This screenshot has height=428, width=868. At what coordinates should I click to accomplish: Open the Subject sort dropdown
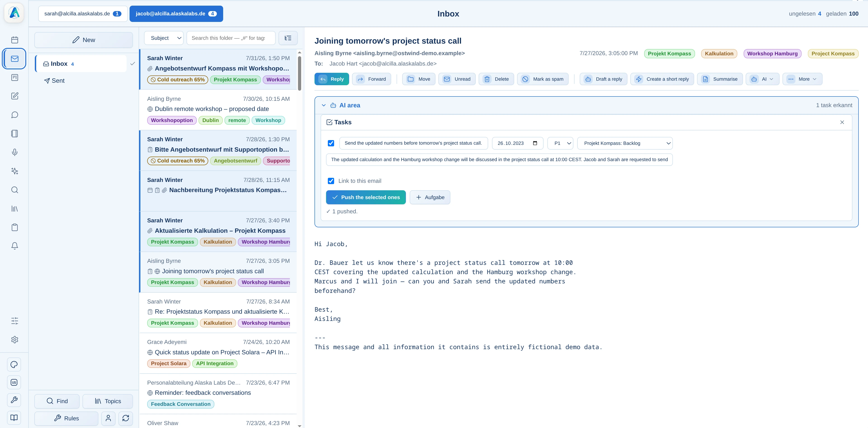point(164,38)
